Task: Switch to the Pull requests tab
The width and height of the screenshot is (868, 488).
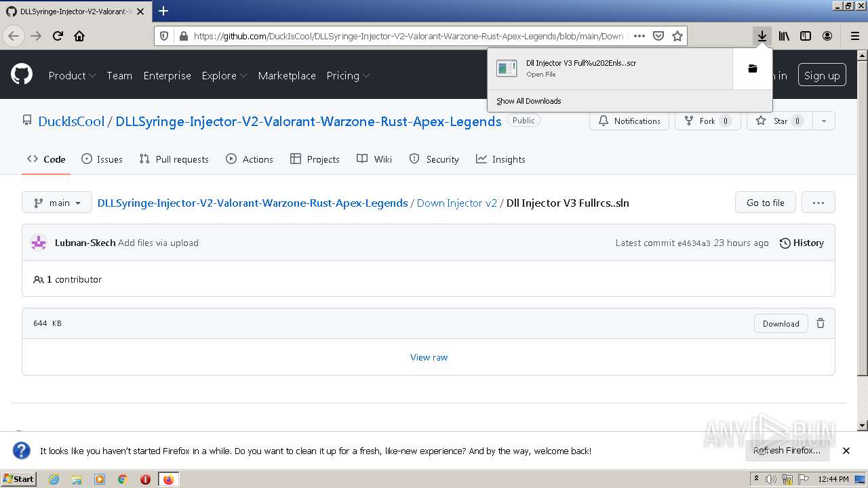Action: [x=174, y=159]
